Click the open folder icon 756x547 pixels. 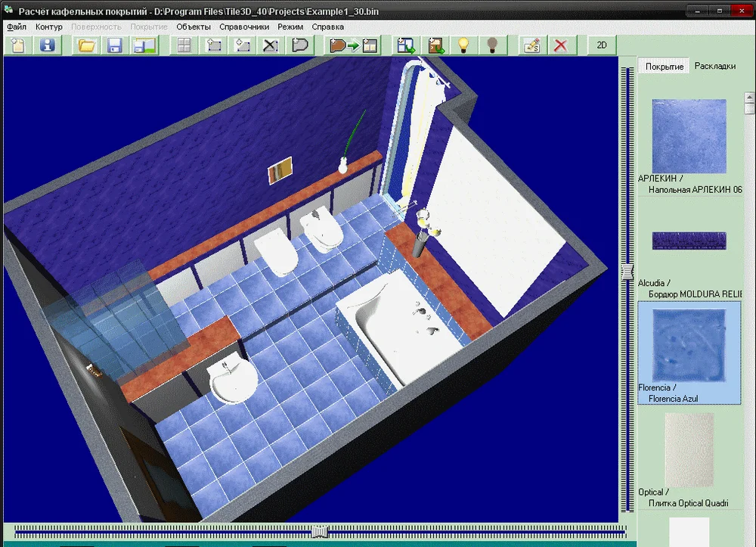[x=86, y=45]
